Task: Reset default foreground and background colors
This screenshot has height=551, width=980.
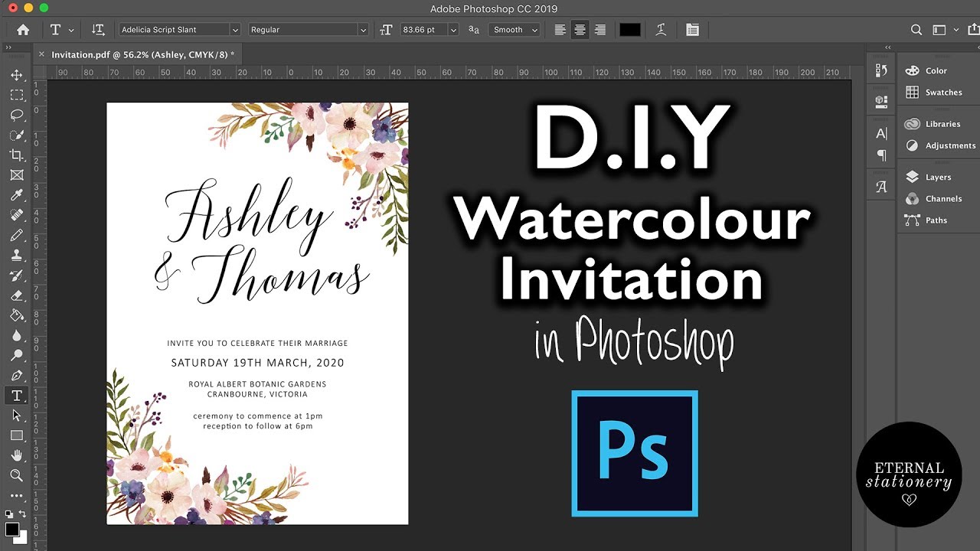Action: (8, 514)
